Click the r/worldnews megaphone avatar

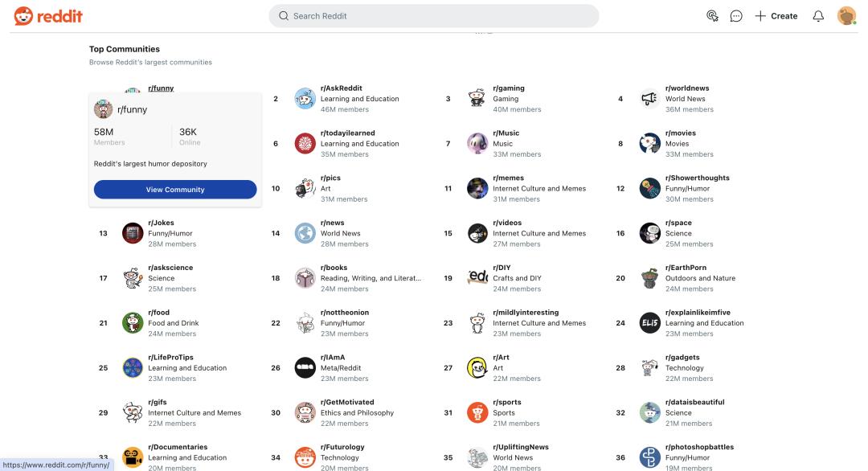pos(649,99)
